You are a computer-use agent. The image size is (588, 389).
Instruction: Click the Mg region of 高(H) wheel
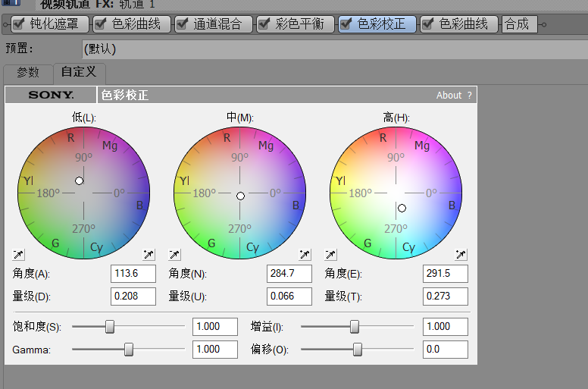coord(422,146)
